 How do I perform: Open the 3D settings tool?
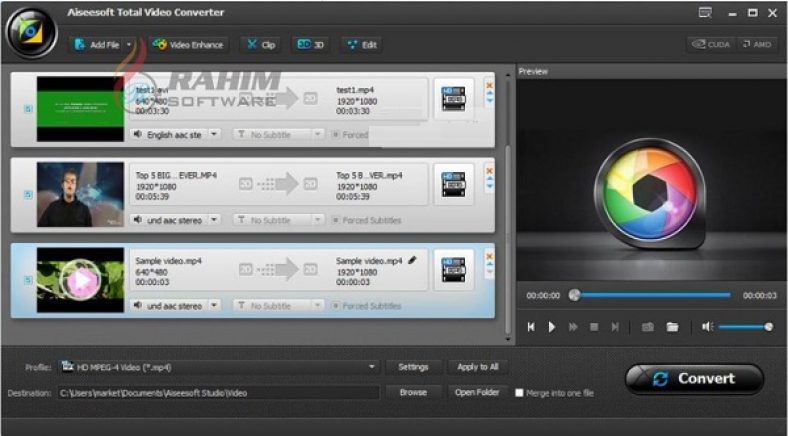click(310, 45)
